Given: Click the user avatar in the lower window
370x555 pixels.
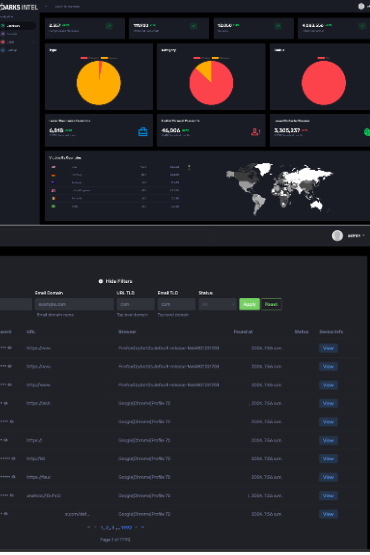Looking at the screenshot, I should (337, 235).
